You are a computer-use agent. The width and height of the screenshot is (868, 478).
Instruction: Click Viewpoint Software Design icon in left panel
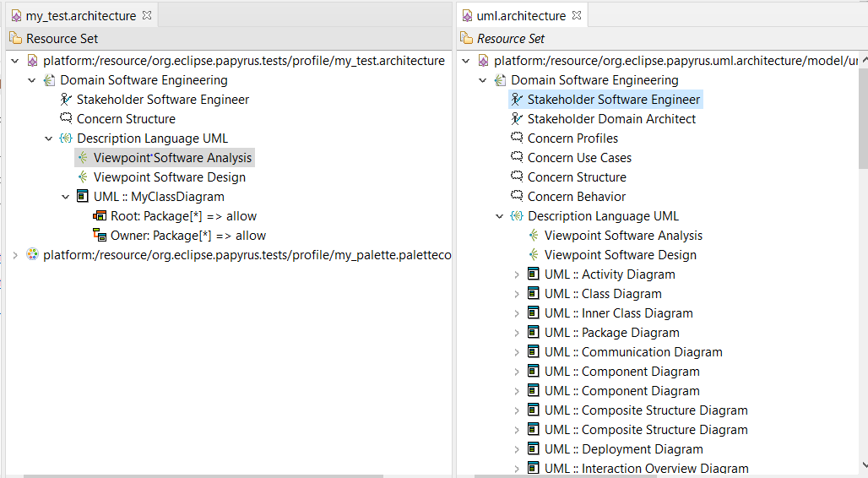tap(83, 177)
